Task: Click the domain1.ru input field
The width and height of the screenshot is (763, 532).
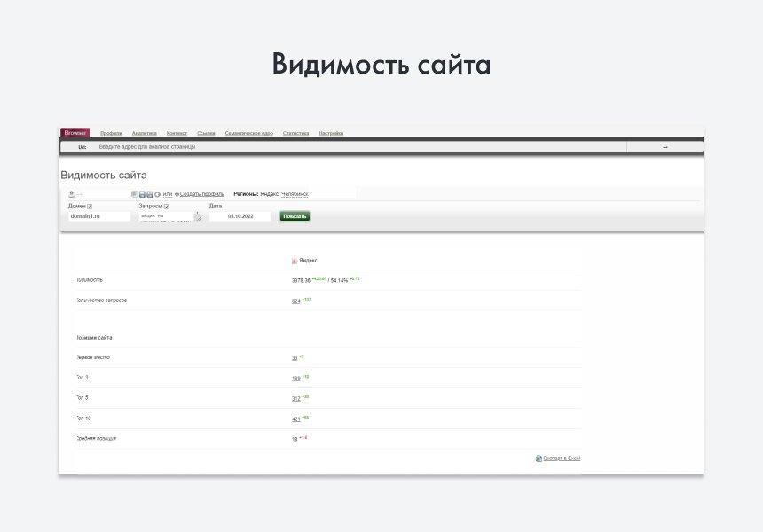Action: 99,216
